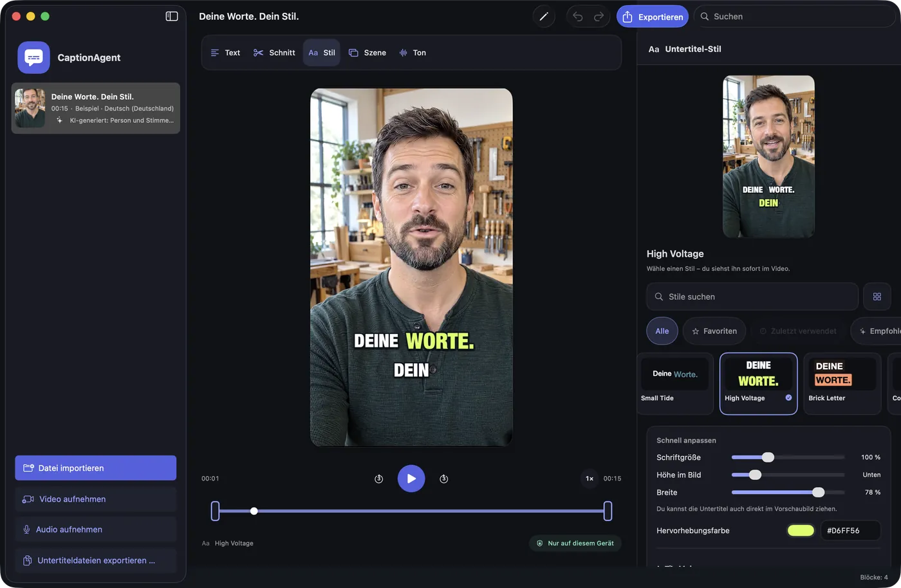Screen dimensions: 901x588
Task: Edit the #D6FF56 hex color field
Action: 850,531
